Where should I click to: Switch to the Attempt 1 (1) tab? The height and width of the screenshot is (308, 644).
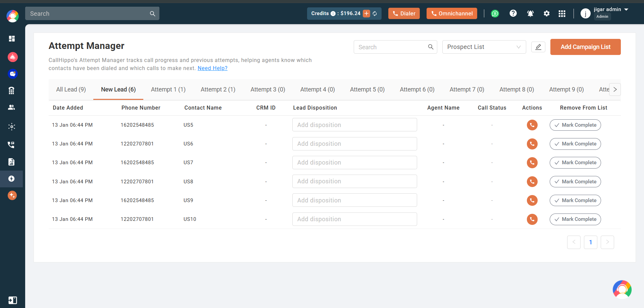(x=168, y=89)
